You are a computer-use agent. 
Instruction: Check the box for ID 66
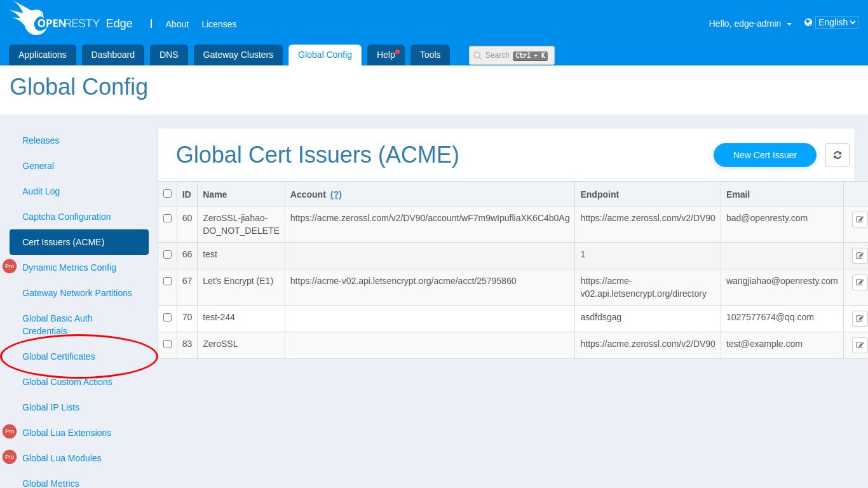click(167, 254)
